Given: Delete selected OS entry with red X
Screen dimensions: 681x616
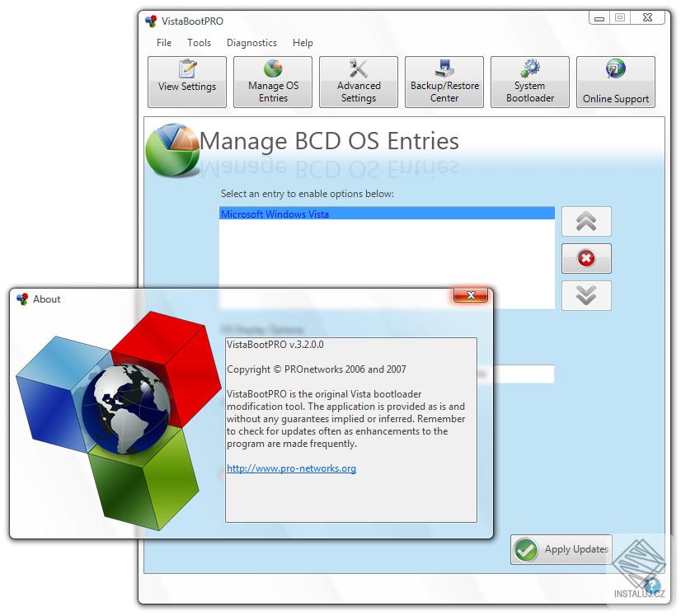Looking at the screenshot, I should tap(586, 258).
